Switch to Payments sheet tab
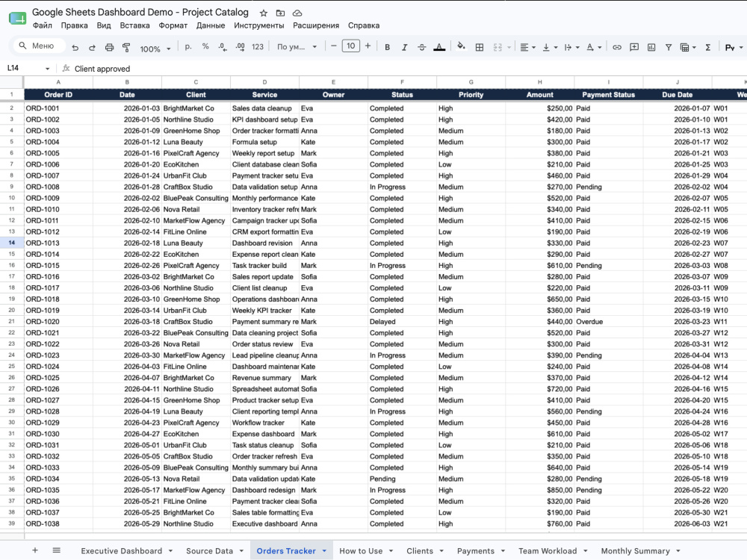747x560 pixels. pyautogui.click(x=475, y=550)
